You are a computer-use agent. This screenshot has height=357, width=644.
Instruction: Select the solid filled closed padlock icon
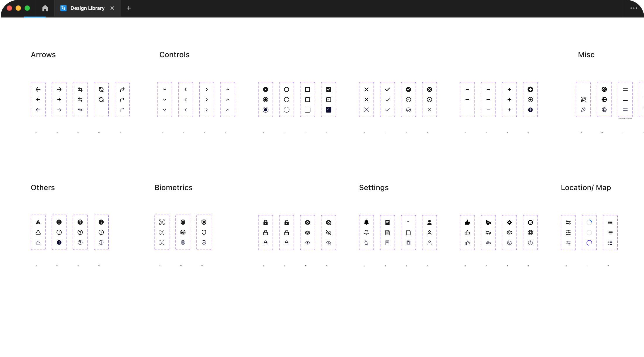pyautogui.click(x=265, y=222)
